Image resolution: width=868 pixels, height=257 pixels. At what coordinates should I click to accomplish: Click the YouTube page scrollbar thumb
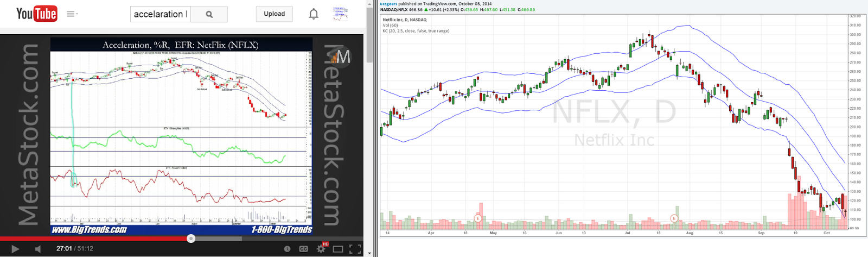tap(369, 34)
